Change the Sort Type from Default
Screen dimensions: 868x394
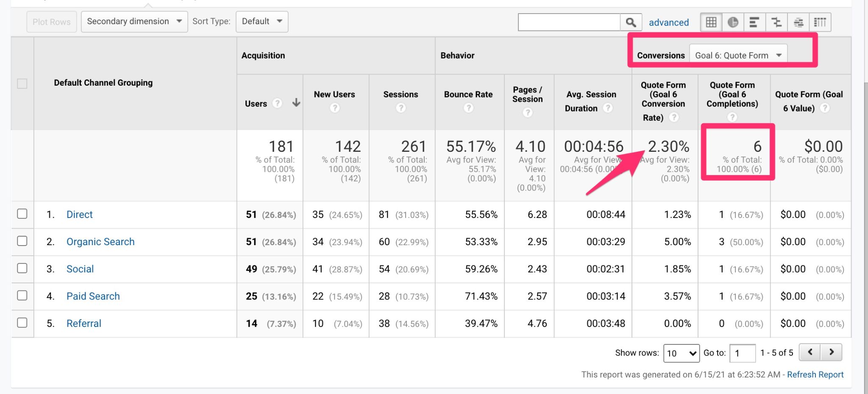tap(262, 21)
